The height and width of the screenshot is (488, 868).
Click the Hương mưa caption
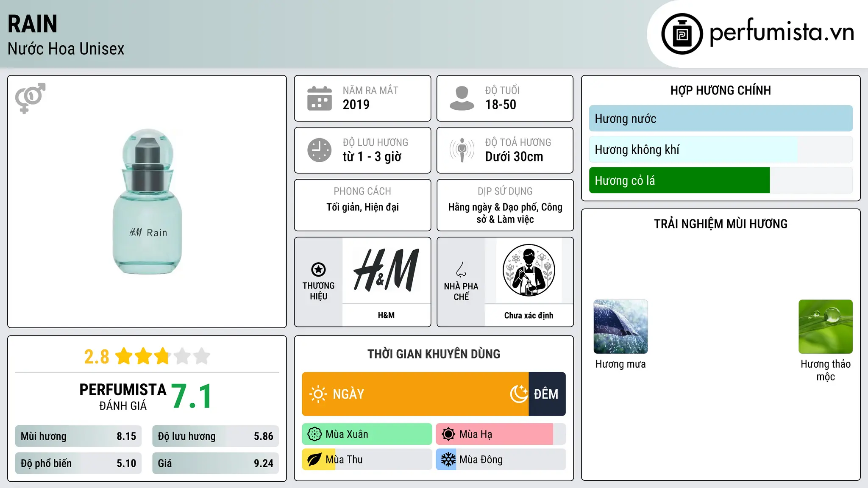pos(620,364)
